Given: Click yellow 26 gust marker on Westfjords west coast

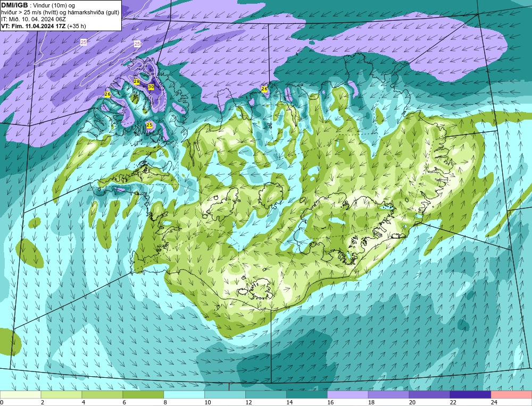Looking at the screenshot, I should pyautogui.click(x=107, y=94).
